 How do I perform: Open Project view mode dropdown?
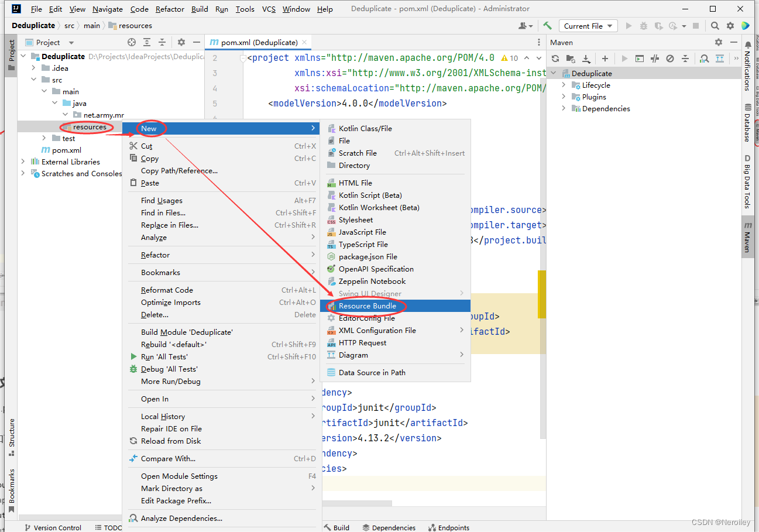coord(71,42)
